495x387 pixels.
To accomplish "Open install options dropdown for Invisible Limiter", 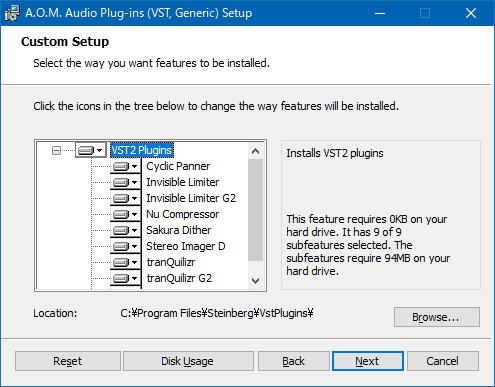I will click(x=126, y=182).
